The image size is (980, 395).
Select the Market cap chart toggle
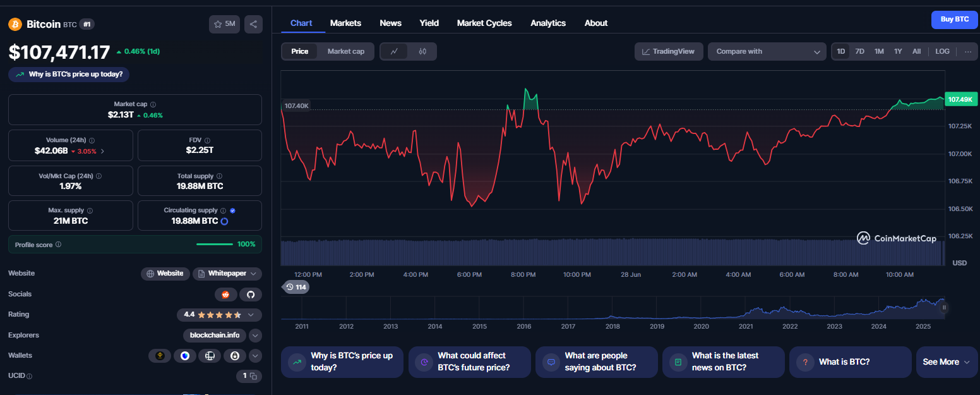(346, 52)
